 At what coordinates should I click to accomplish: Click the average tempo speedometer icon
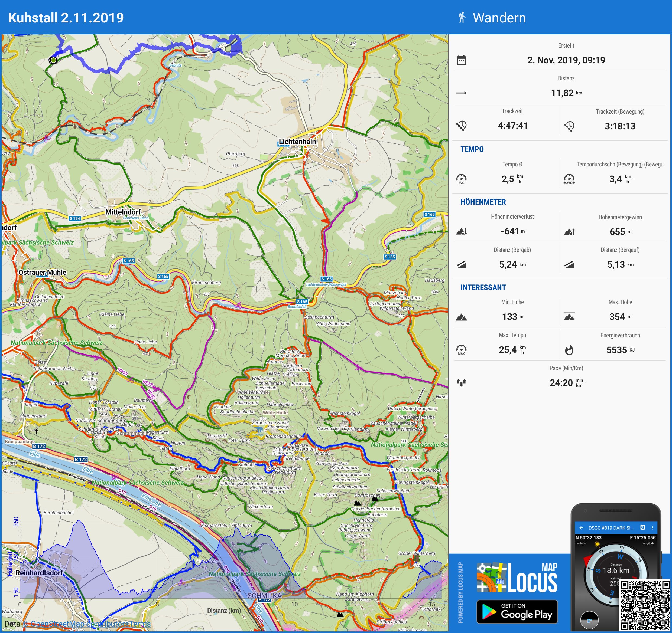tap(462, 179)
